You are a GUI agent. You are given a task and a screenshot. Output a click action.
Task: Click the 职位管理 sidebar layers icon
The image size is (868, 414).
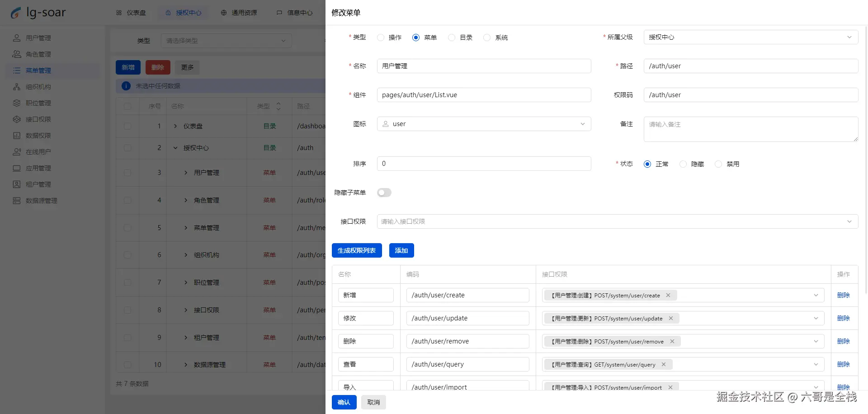17,103
